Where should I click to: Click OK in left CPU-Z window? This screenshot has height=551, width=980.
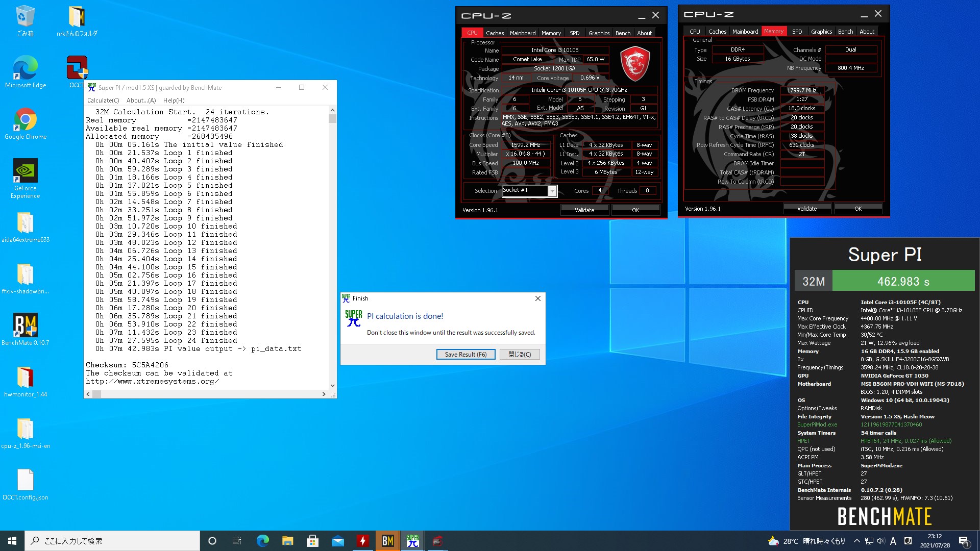point(635,210)
